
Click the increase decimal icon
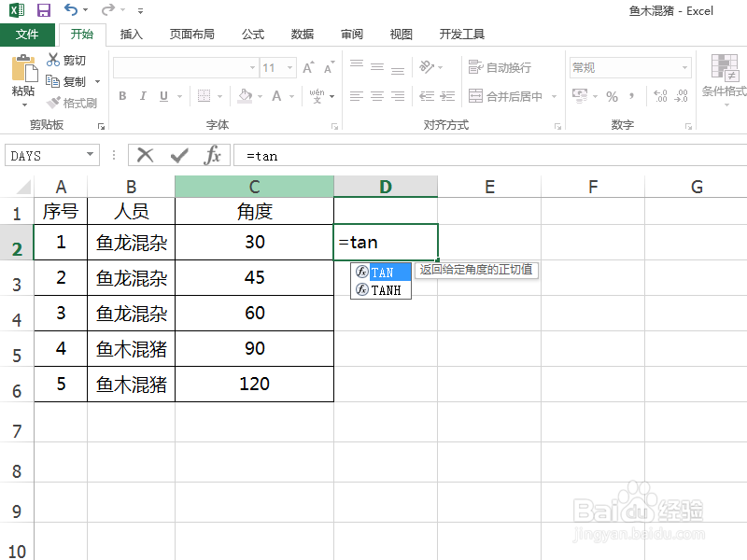coord(660,96)
